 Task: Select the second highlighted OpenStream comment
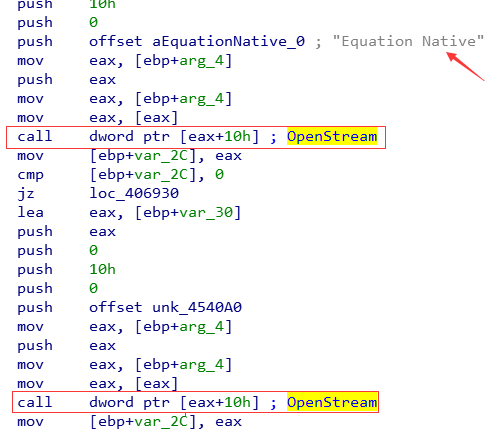(x=332, y=402)
